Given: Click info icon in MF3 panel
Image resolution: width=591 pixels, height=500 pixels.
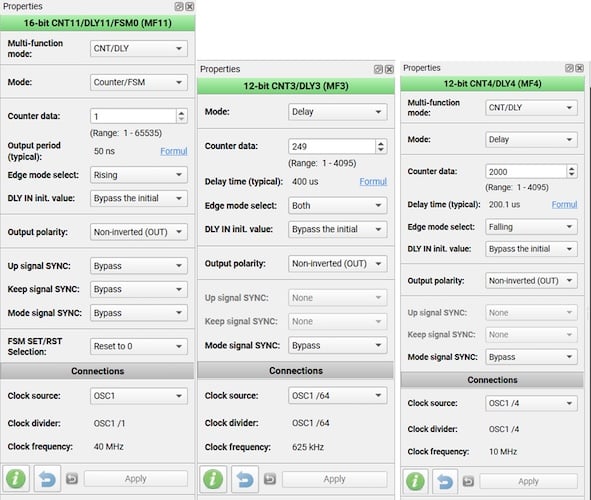Looking at the screenshot, I should click(213, 479).
